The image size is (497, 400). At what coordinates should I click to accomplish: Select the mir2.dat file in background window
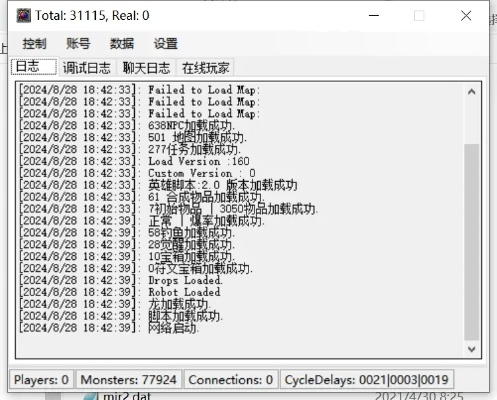pyautogui.click(x=127, y=396)
